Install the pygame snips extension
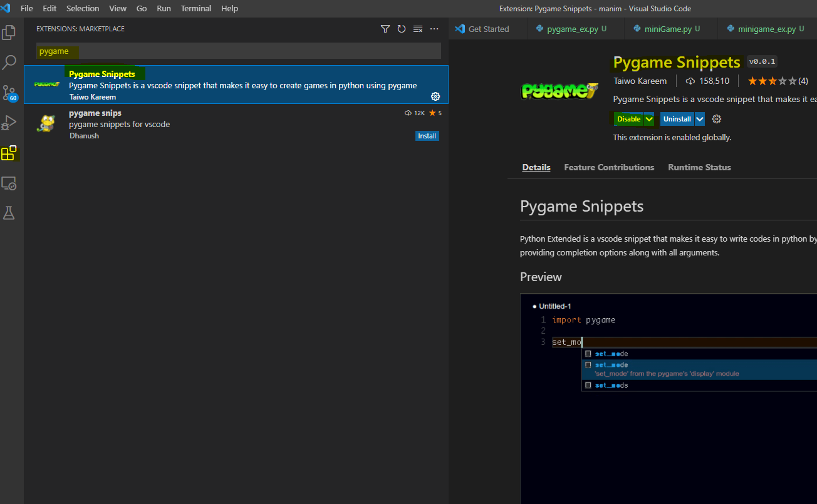This screenshot has height=504, width=817. tap(427, 136)
